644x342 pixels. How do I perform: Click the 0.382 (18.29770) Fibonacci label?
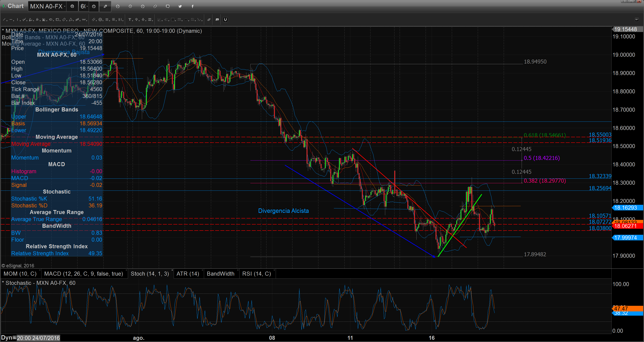pyautogui.click(x=545, y=181)
